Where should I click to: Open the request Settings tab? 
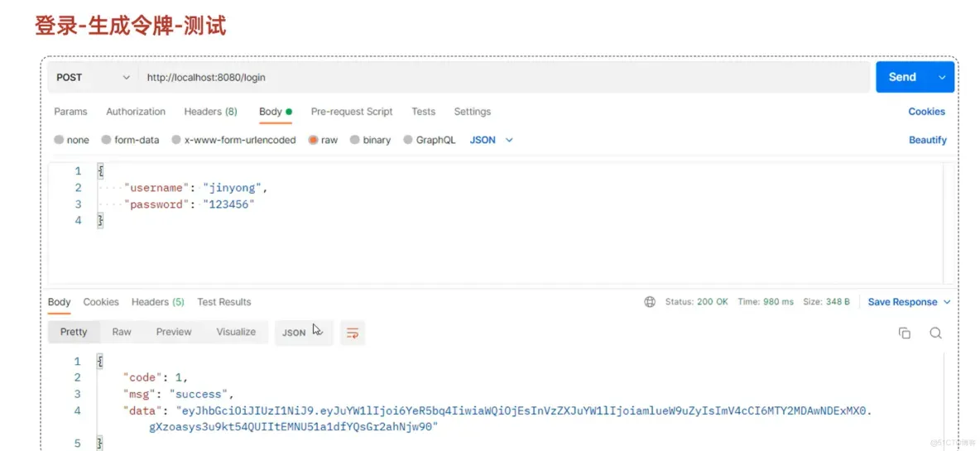(x=472, y=112)
